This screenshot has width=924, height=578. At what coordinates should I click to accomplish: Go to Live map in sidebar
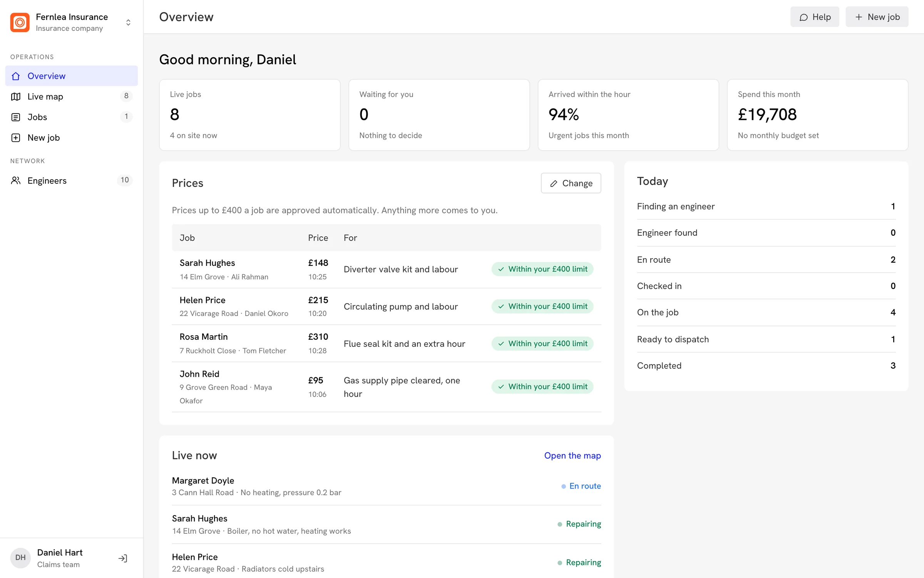click(71, 96)
